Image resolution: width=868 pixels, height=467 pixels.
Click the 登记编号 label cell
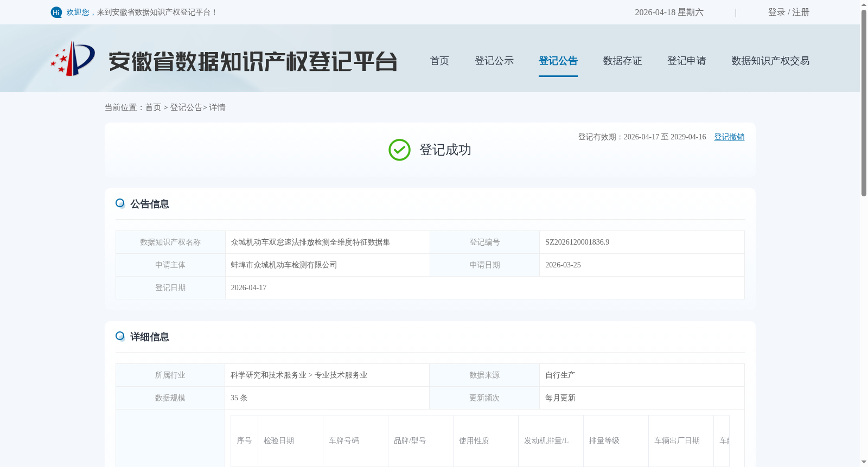484,242
